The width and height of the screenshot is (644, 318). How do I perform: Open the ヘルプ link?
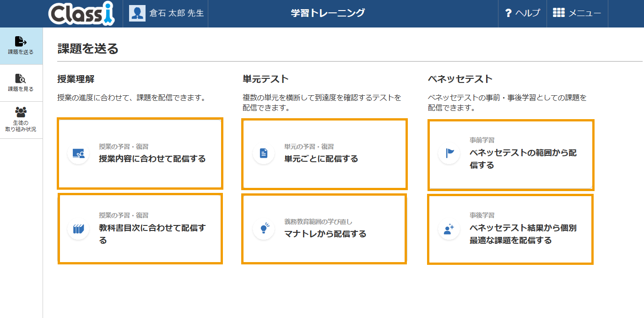point(528,13)
